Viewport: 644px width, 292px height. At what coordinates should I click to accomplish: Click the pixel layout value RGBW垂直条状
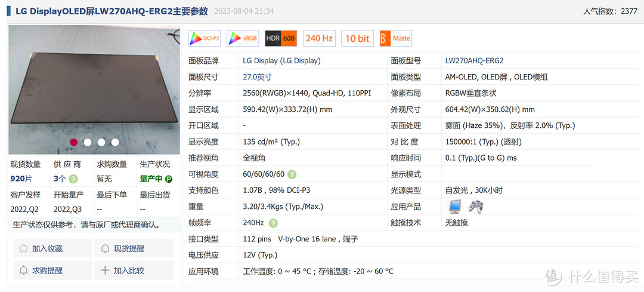coord(470,93)
